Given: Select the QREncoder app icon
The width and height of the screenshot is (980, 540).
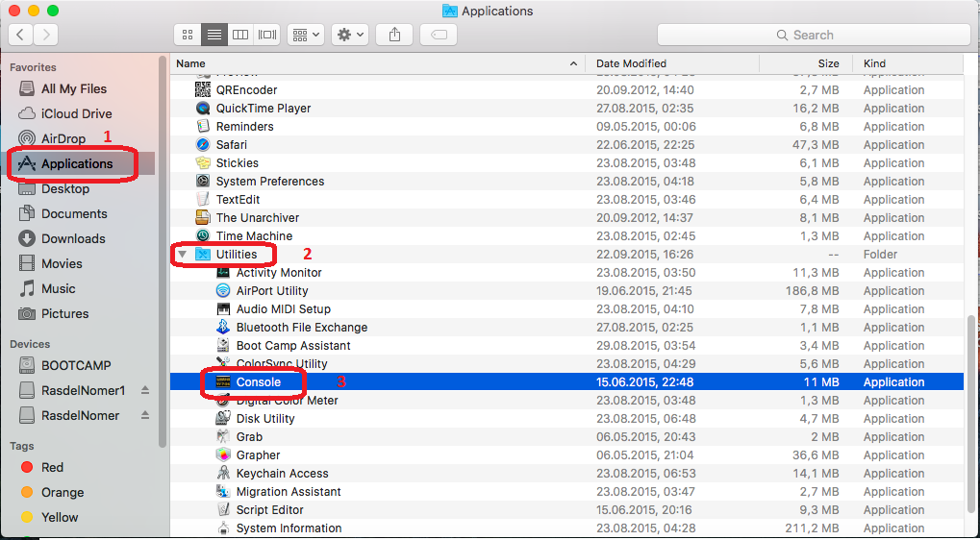Looking at the screenshot, I should point(203,90).
